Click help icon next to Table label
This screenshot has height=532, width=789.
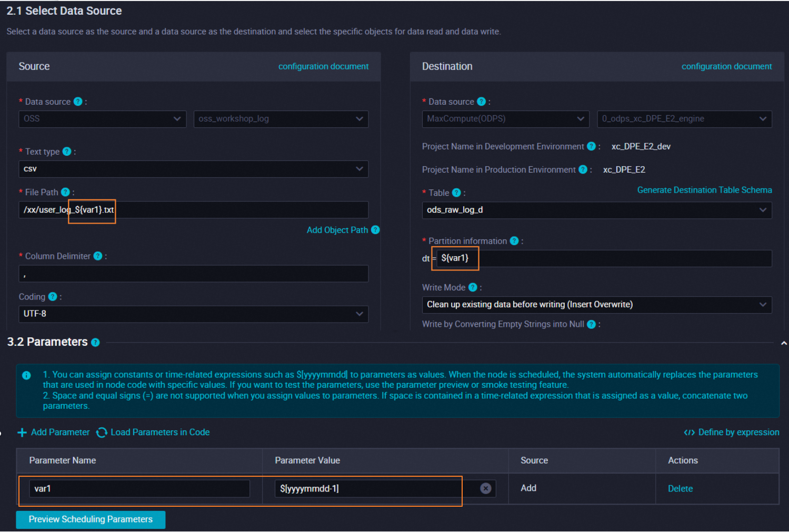[x=456, y=193]
